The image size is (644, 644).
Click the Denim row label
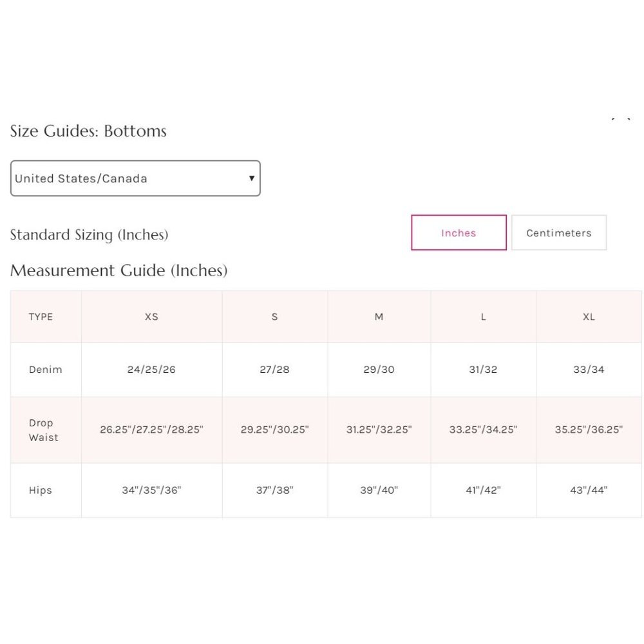pos(46,370)
